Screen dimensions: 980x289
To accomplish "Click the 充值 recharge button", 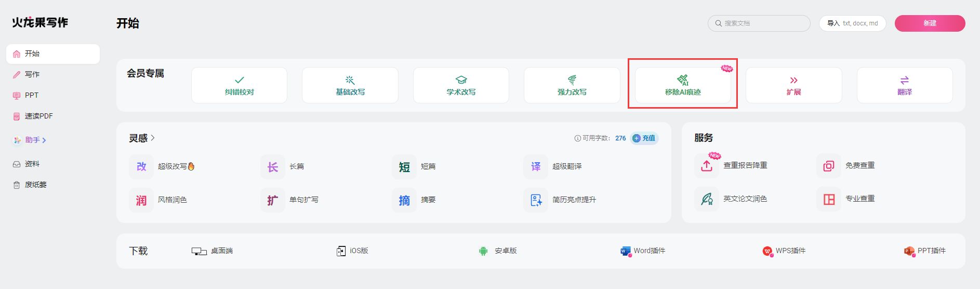I will [644, 138].
